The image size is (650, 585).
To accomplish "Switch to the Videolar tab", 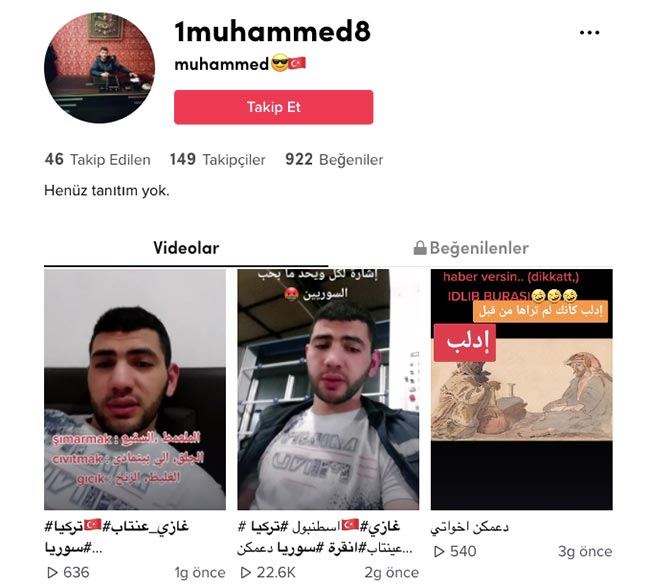I will pos(186,248).
